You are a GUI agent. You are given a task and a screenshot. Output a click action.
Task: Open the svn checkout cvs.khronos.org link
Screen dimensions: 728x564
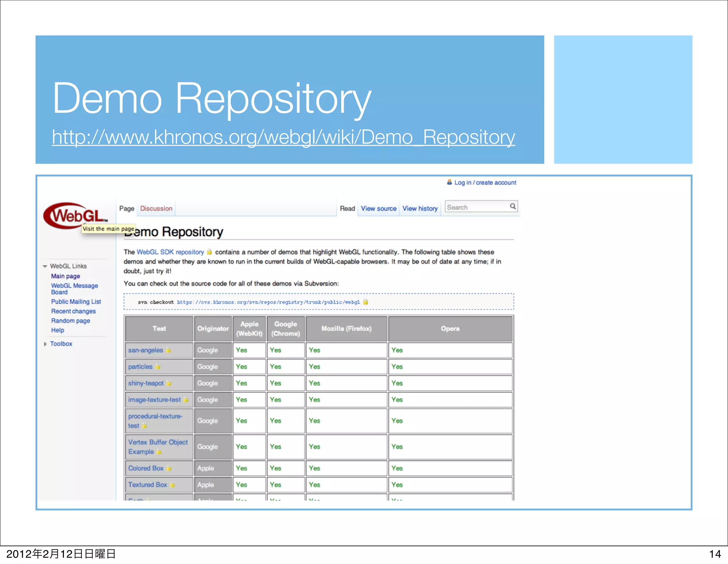click(268, 302)
